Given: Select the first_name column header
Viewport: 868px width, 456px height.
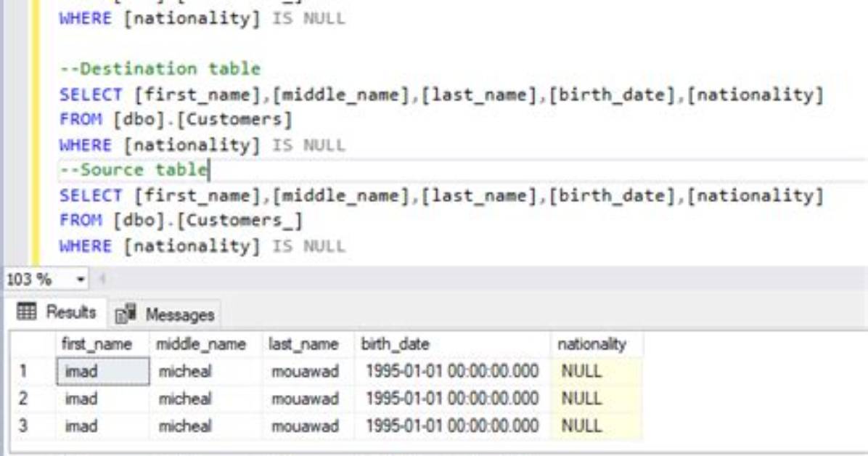Looking at the screenshot, I should tap(102, 344).
